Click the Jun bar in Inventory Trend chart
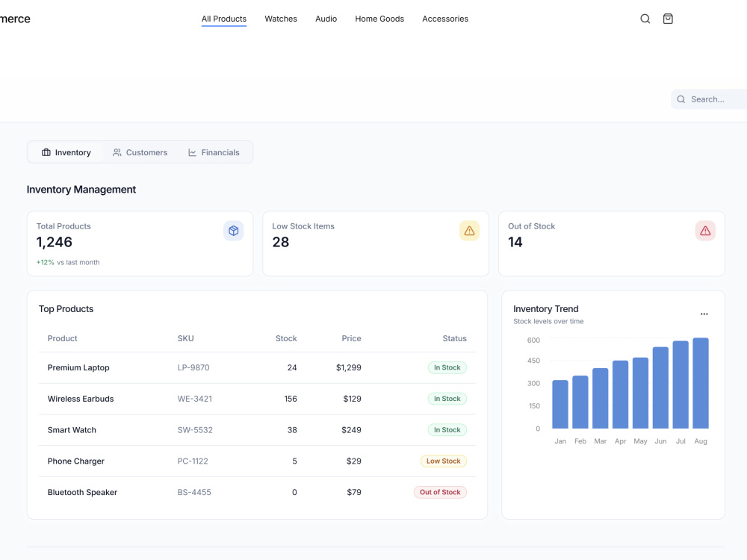This screenshot has height=560, width=747. click(x=660, y=388)
